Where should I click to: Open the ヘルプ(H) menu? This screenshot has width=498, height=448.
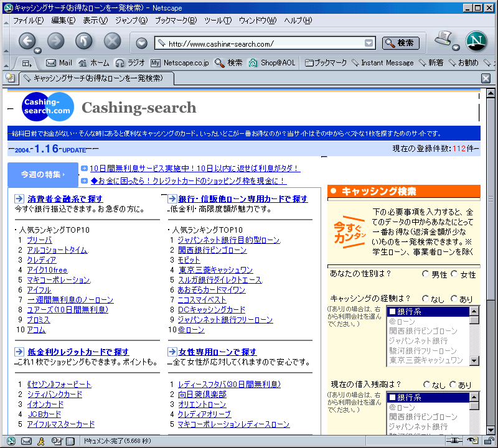click(298, 21)
